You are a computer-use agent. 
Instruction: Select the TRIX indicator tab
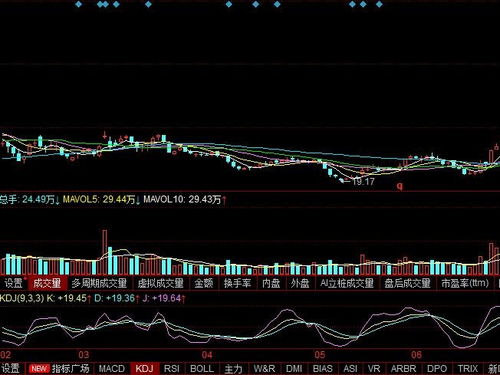click(x=468, y=368)
